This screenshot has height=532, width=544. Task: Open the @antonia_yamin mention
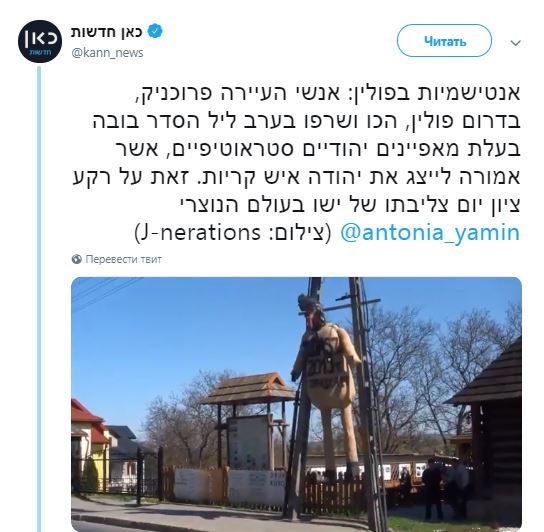(430, 232)
